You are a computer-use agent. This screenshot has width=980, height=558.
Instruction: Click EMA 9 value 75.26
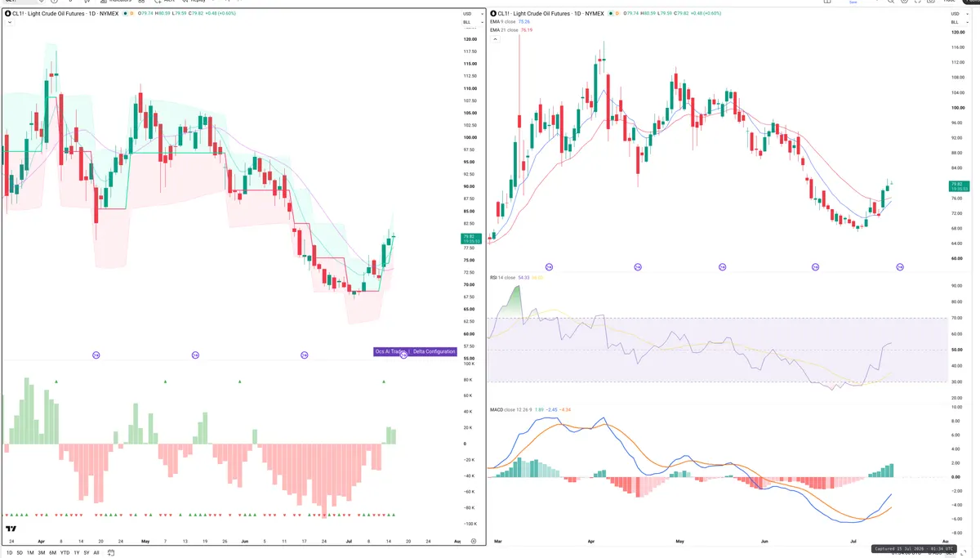[524, 22]
